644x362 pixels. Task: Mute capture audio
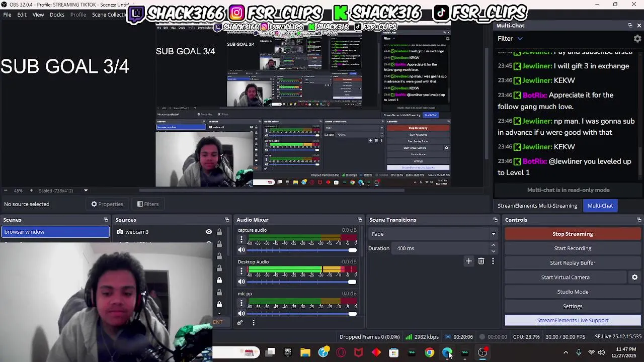242,250
